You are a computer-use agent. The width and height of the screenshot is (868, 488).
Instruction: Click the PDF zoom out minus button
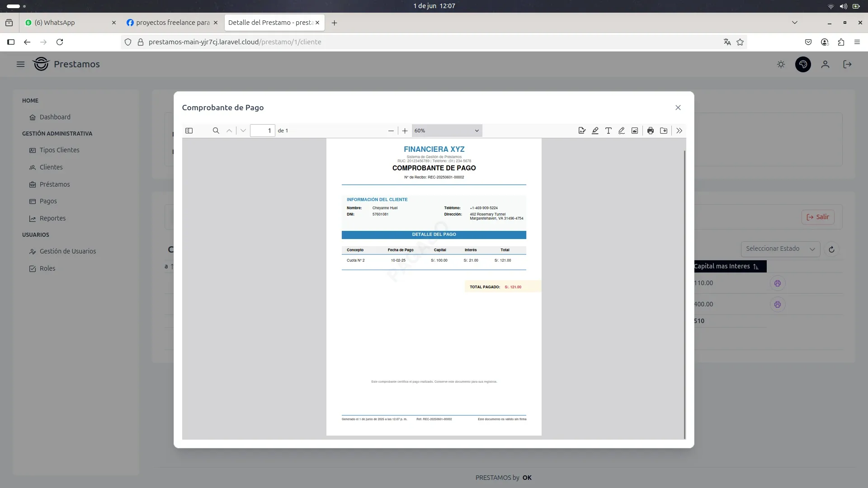point(391,131)
